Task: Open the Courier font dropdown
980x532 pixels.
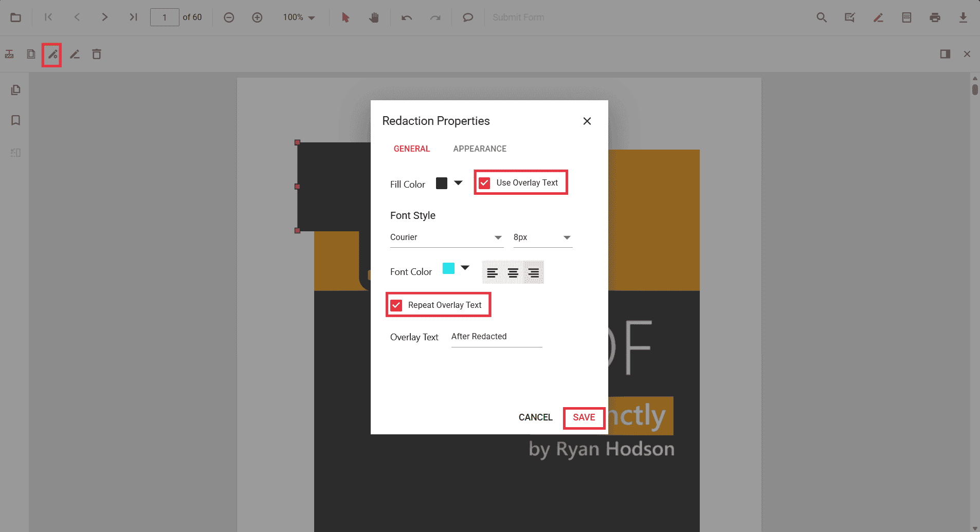Action: point(446,237)
